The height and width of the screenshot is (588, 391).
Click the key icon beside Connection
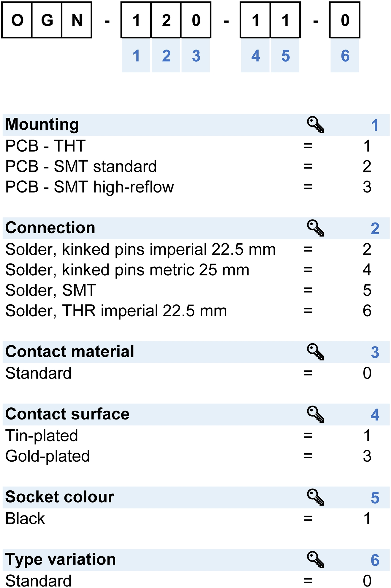tap(315, 228)
